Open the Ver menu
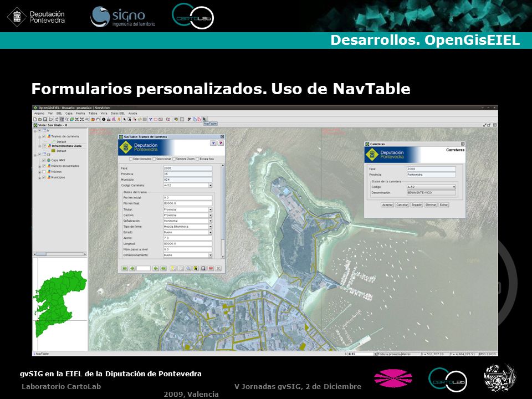 50,113
